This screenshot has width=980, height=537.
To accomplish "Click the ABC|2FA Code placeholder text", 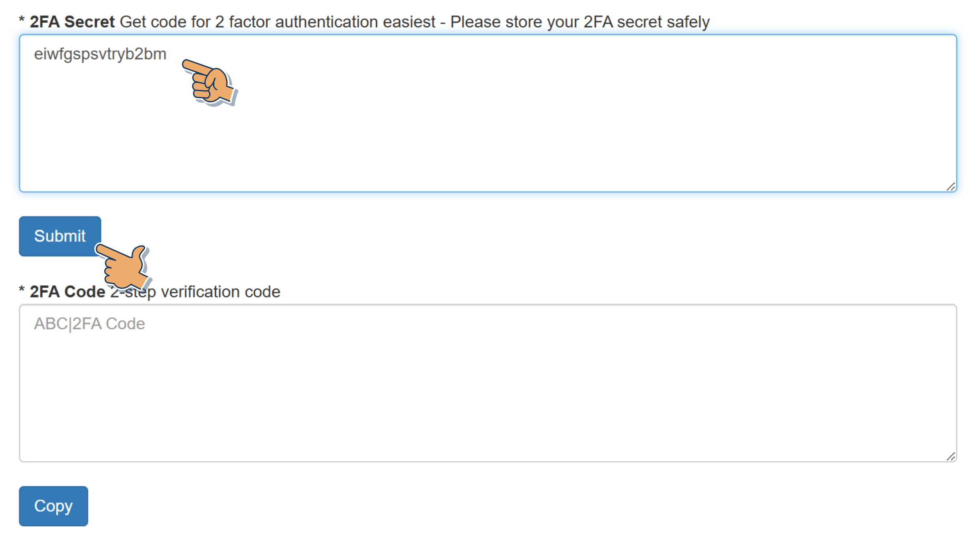I will click(90, 324).
